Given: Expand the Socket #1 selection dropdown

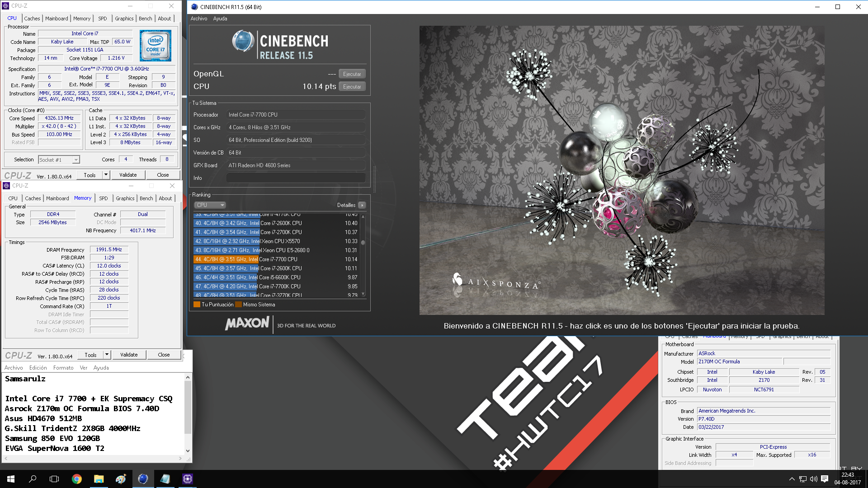Looking at the screenshot, I should tap(76, 160).
